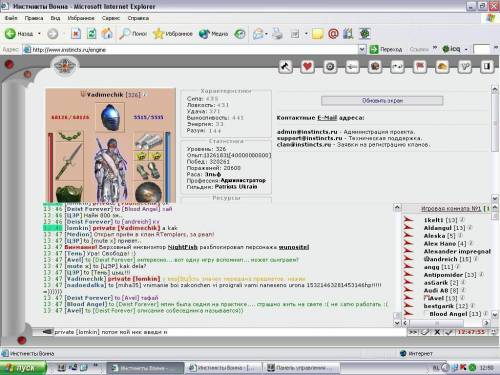Open the red flag icon
This screenshot has width=500, height=375.
pos(420,67)
